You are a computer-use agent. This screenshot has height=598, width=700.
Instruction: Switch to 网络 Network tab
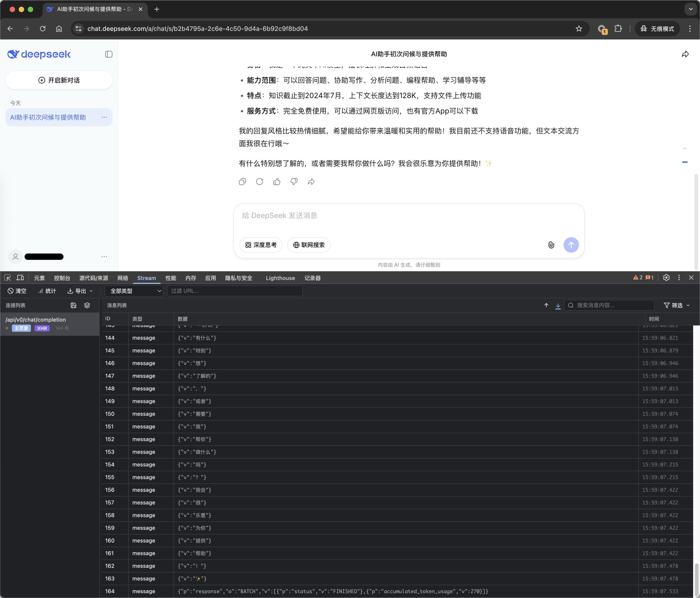coord(123,278)
